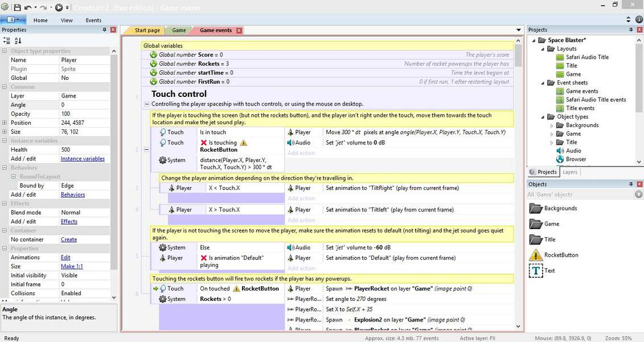Click the FirstRun global variable icon

tap(154, 82)
